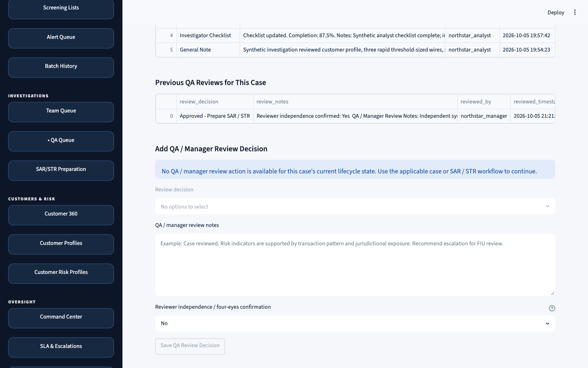Click the 'No QA / manager review action' info banner

pyautogui.click(x=355, y=169)
